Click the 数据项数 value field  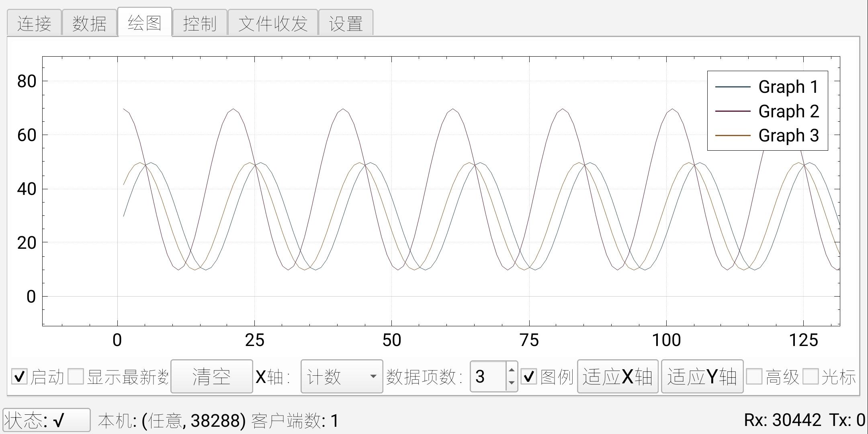[488, 377]
